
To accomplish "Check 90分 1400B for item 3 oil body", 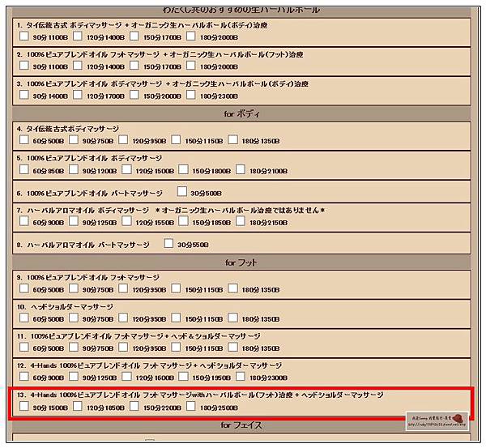I will [23, 95].
